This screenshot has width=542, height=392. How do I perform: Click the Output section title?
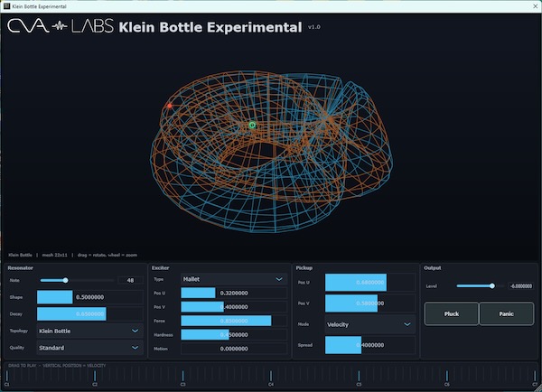pyautogui.click(x=433, y=267)
